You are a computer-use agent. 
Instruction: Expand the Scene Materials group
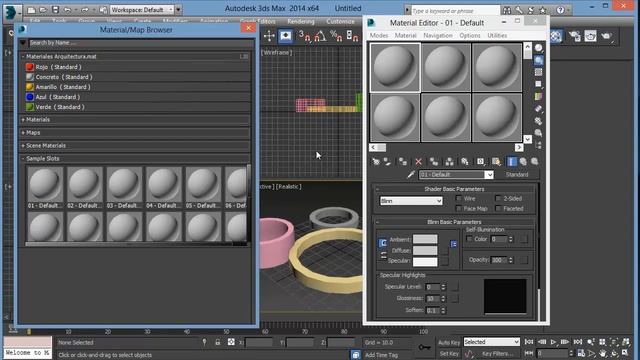point(23,146)
